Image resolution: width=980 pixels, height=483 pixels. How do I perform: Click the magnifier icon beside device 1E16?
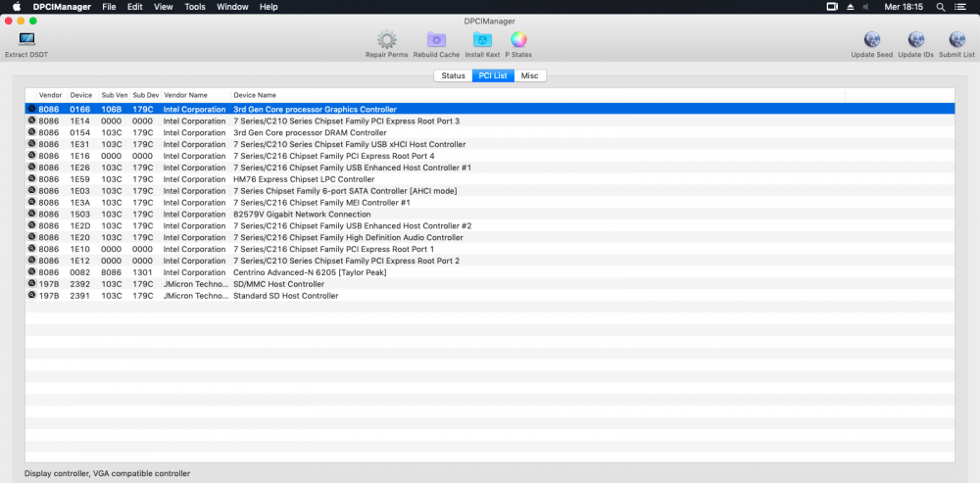[x=31, y=156]
